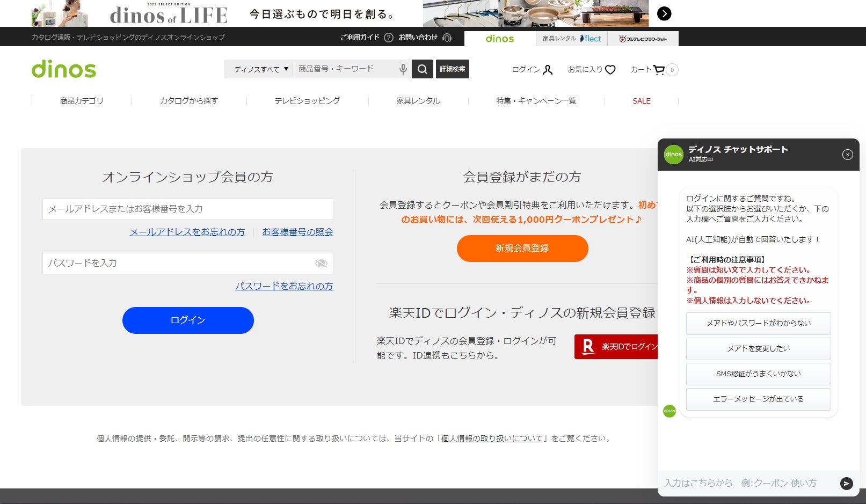Open the ディノスすべて search scope dropdown
This screenshot has height=504, width=866.
pyautogui.click(x=261, y=69)
